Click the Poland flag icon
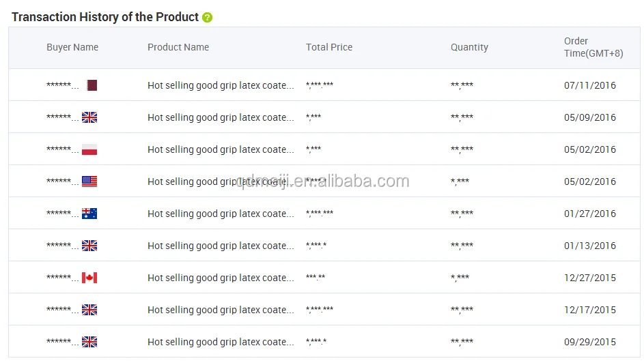This screenshot has width=644, height=363. coord(89,149)
